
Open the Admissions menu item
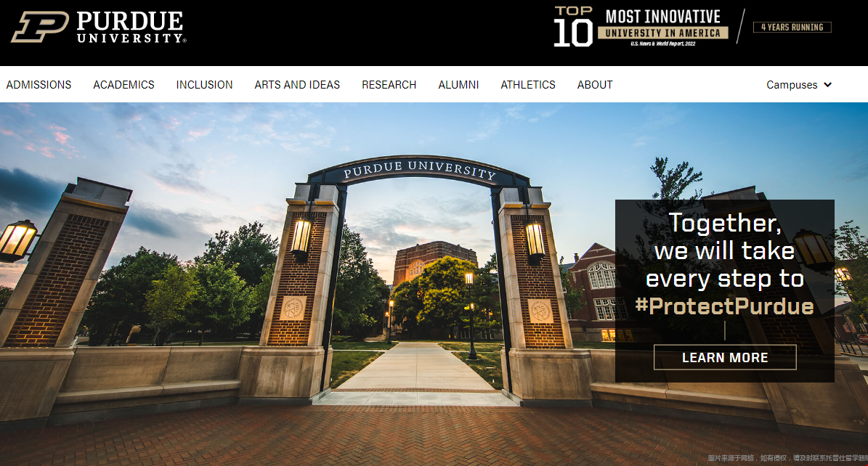[38, 85]
